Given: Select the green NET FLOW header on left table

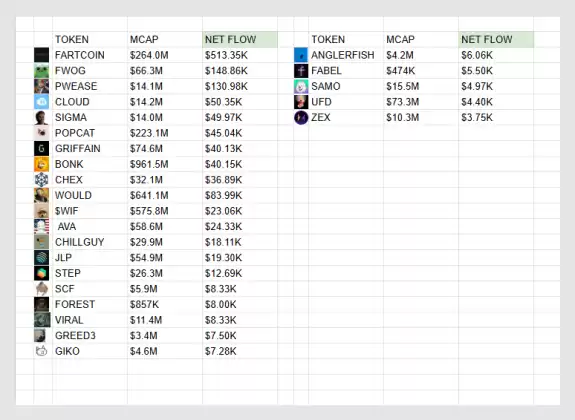Looking at the screenshot, I should 240,40.
